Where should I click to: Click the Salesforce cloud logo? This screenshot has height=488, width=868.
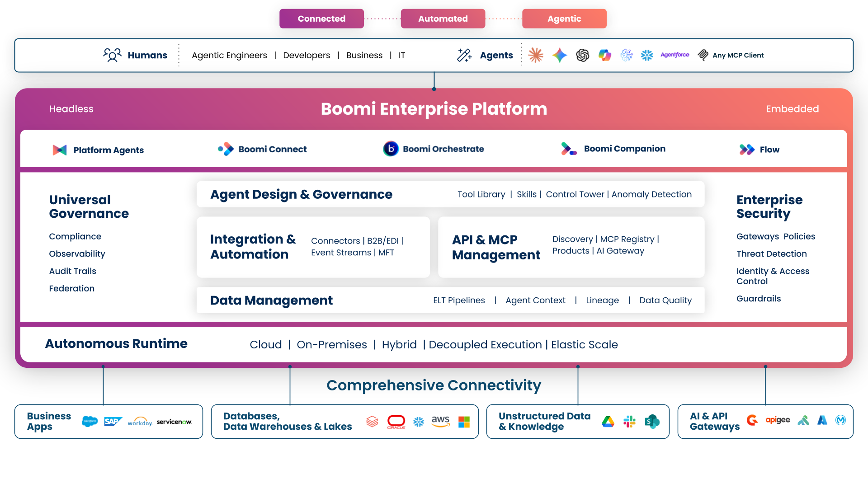[x=90, y=422]
